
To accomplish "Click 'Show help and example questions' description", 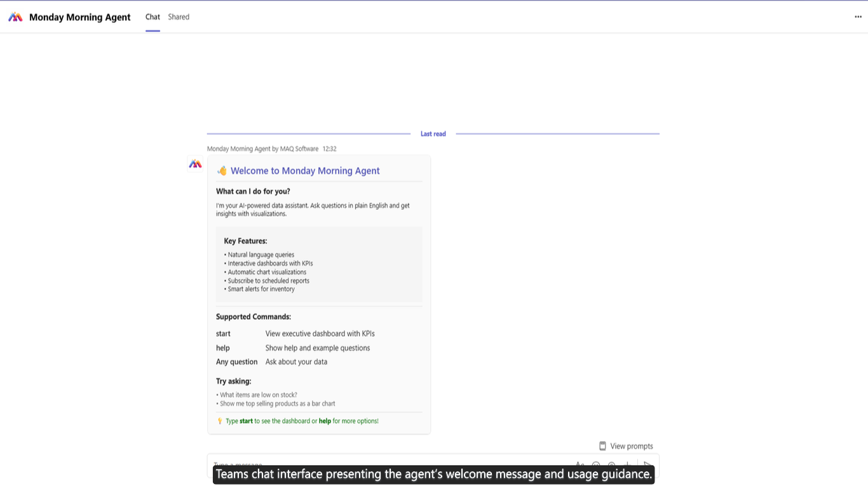I will pyautogui.click(x=318, y=348).
